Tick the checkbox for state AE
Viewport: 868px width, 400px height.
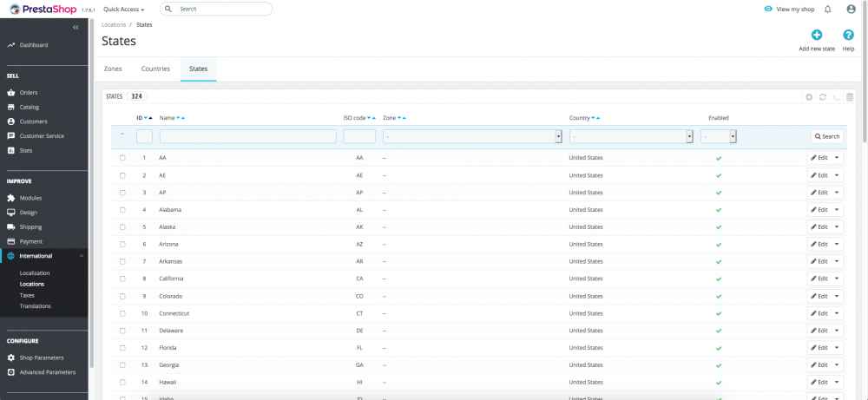tap(122, 174)
